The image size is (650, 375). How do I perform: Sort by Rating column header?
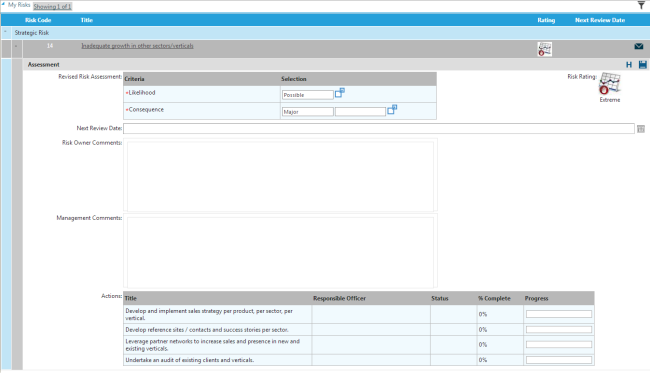click(546, 20)
